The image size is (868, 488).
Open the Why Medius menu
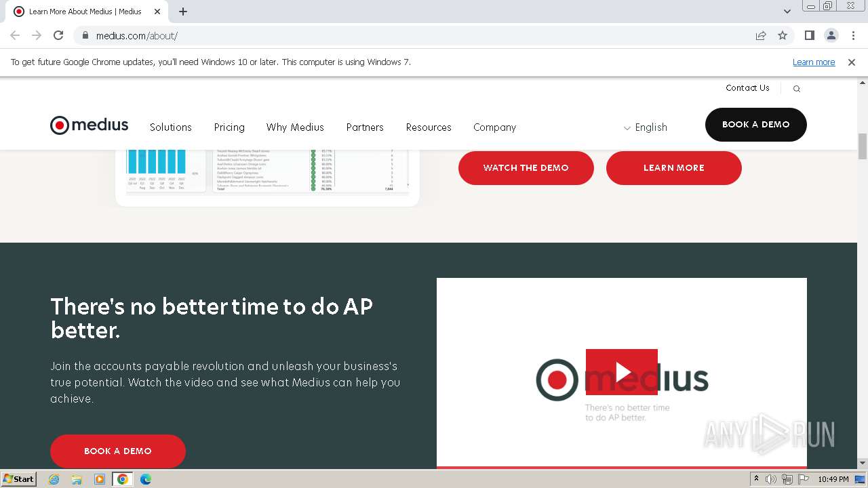pos(295,127)
